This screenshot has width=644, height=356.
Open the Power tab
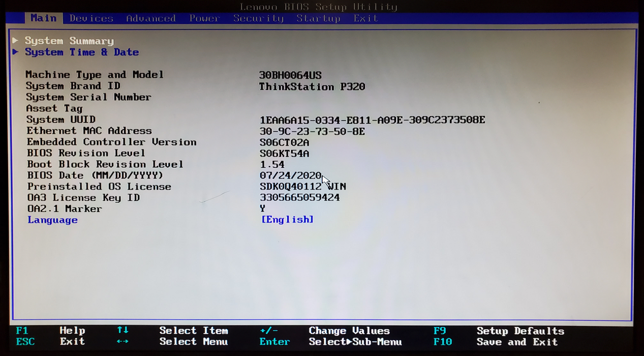tap(204, 18)
